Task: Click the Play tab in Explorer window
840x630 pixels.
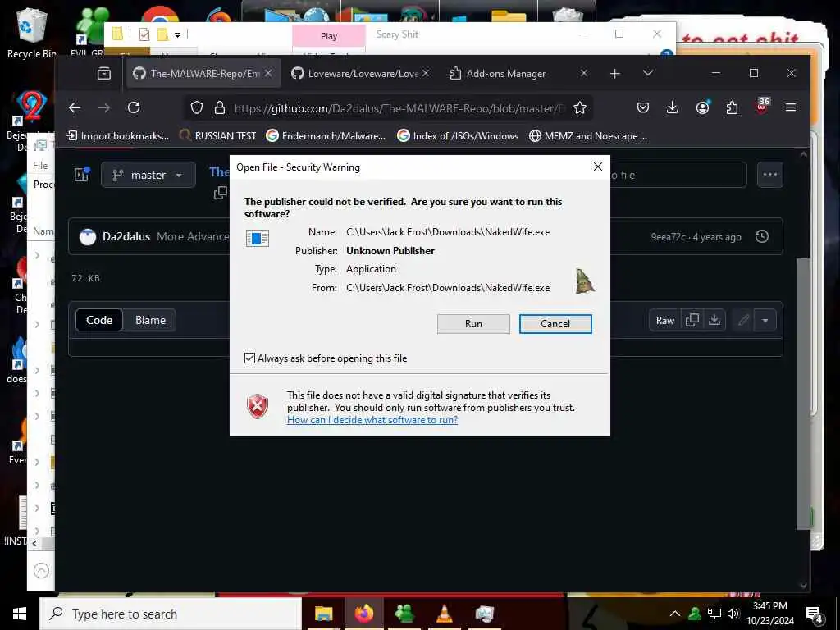Action: click(329, 36)
